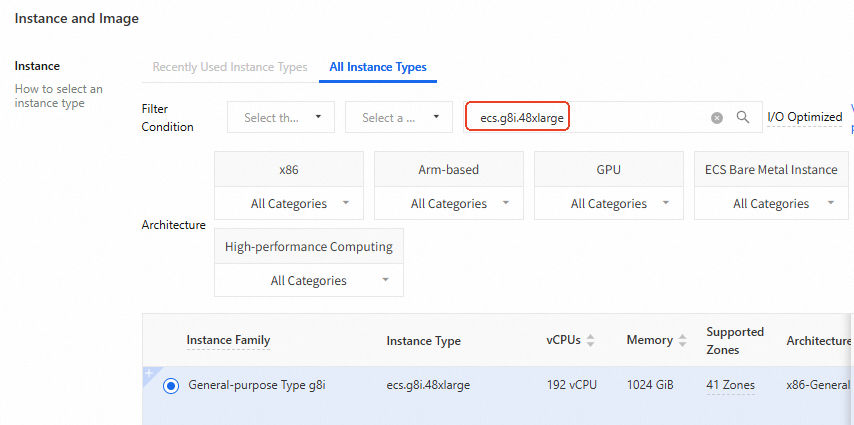854x425 pixels.
Task: Clear the instance type search field
Action: tap(717, 118)
